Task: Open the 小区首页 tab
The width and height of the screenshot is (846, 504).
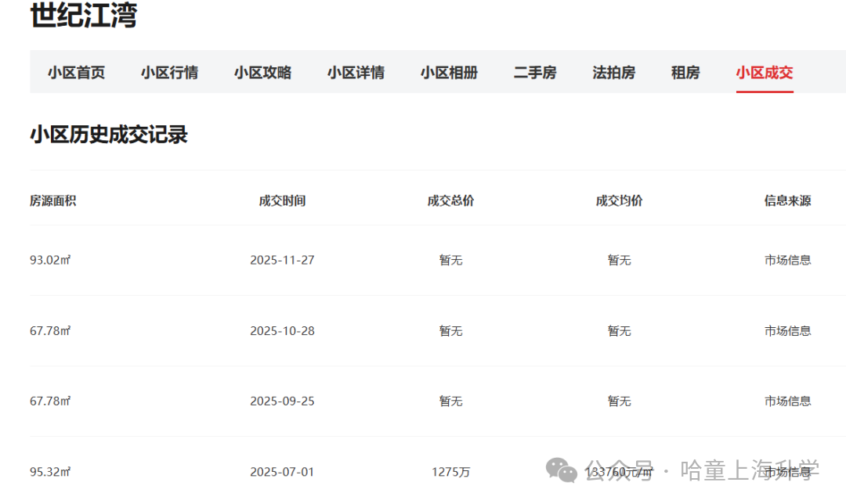Action: [x=76, y=73]
